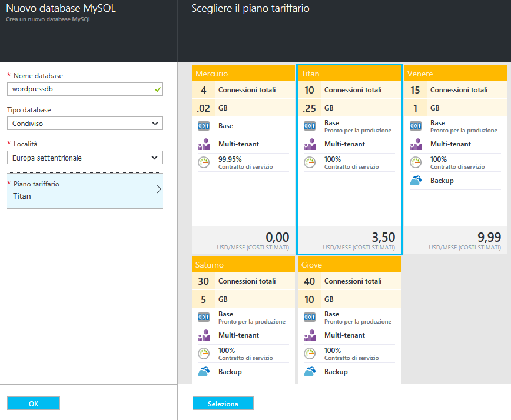511x420 pixels.
Task: Click the SLA gauge icon in Mercurio plan
Action: pos(204,162)
